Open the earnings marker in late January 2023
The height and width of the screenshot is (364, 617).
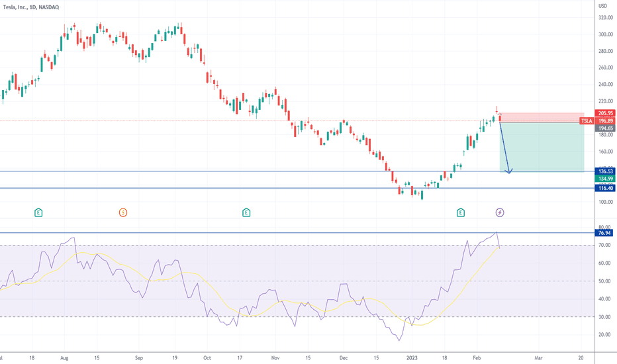click(460, 213)
